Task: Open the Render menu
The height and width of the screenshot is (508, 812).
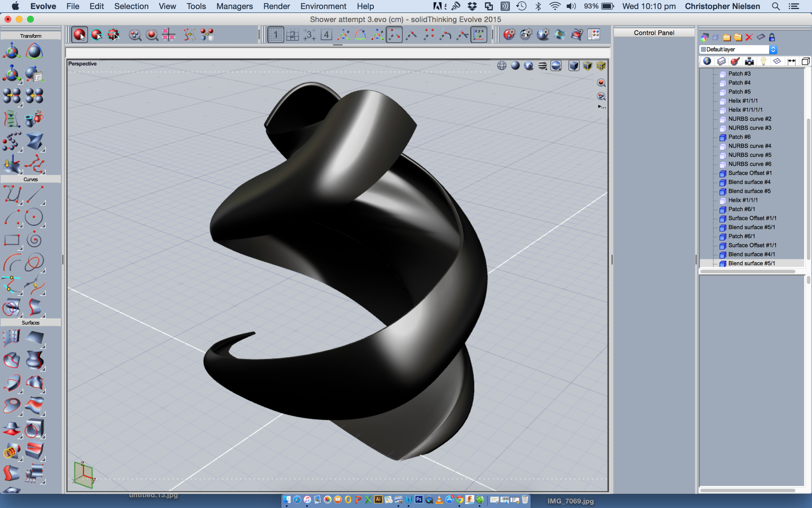Action: pos(276,6)
